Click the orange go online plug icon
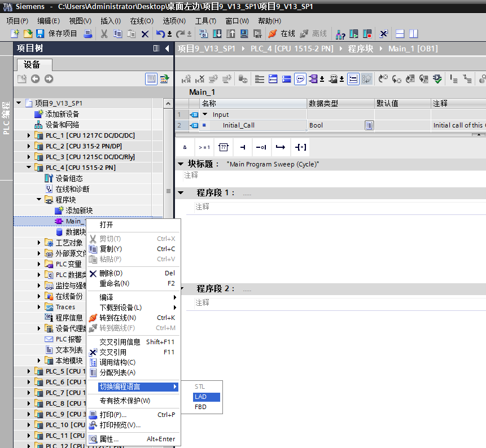This screenshot has width=486, height=448. point(273,33)
